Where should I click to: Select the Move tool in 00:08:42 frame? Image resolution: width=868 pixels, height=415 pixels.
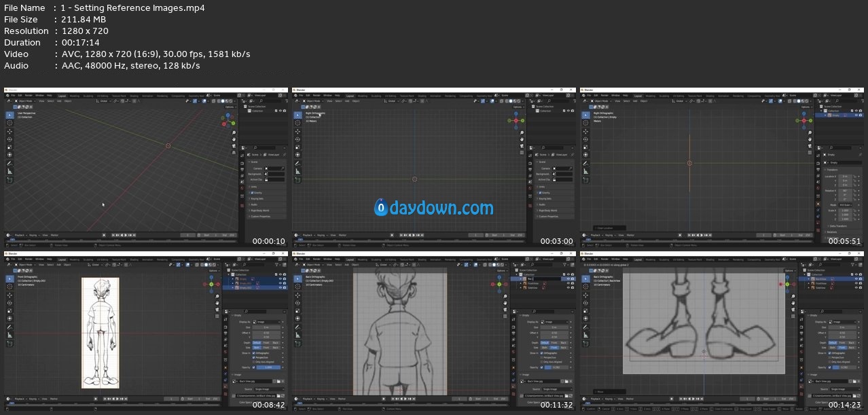tap(10, 295)
